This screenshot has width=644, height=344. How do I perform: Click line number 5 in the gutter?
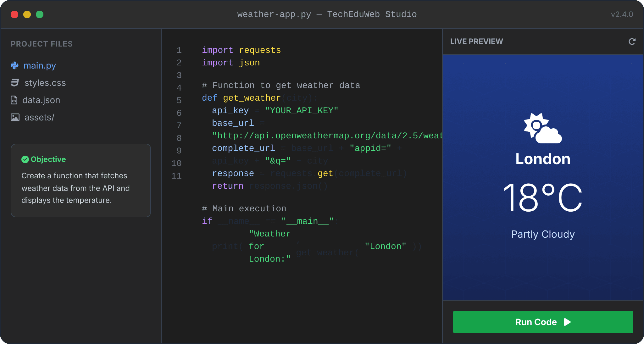pos(179,100)
